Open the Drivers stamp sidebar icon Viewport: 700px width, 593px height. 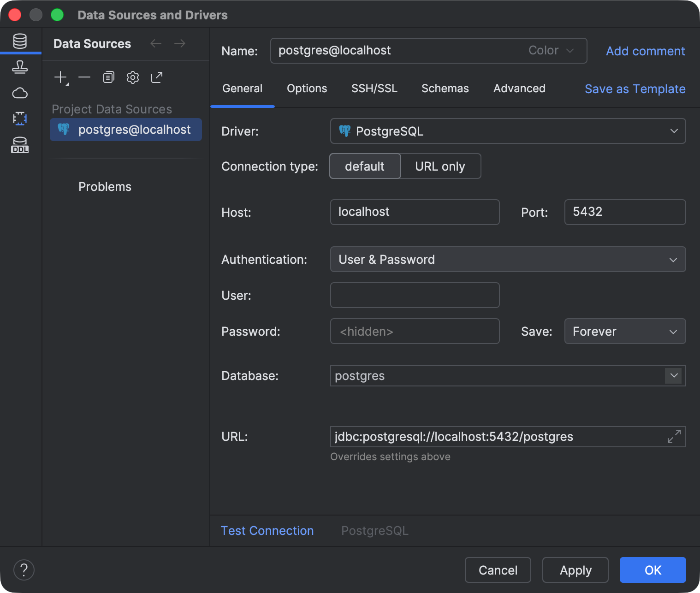tap(20, 67)
